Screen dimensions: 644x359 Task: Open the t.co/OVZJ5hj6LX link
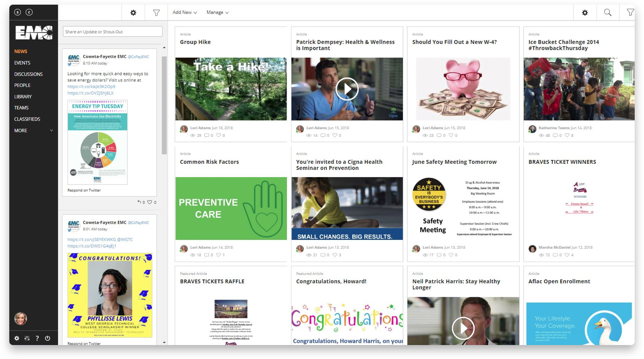tap(90, 93)
